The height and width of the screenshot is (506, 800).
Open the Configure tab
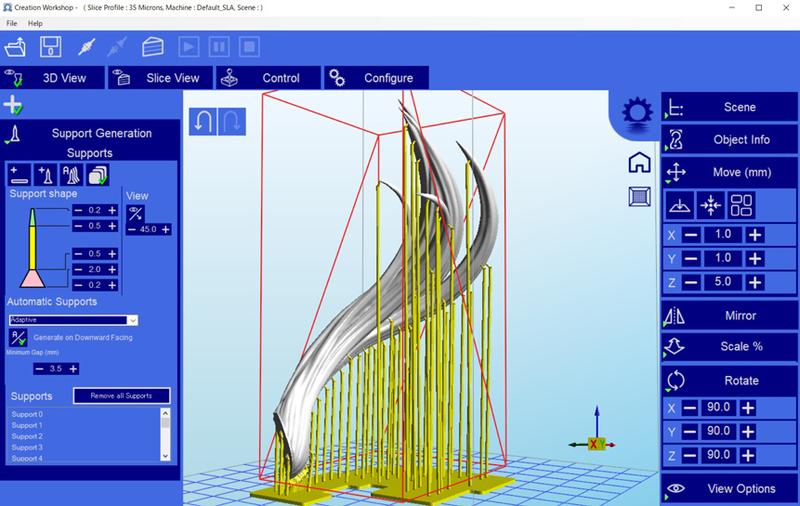(376, 78)
